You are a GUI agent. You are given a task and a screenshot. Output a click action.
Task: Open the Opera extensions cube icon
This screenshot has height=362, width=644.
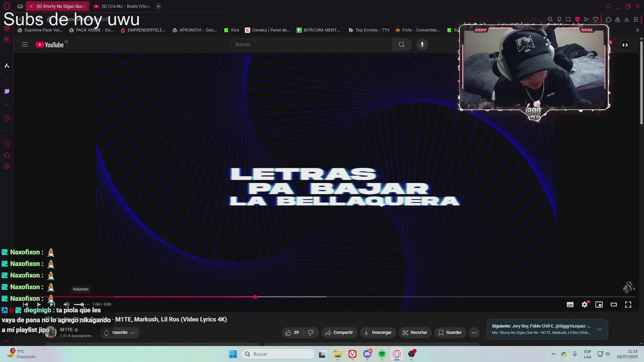pyautogui.click(x=608, y=20)
